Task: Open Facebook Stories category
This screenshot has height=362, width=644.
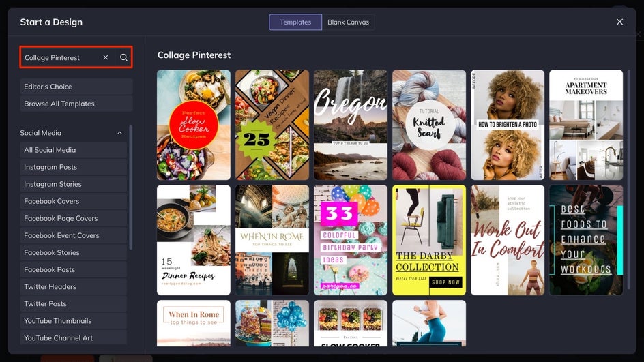Action: [74, 253]
